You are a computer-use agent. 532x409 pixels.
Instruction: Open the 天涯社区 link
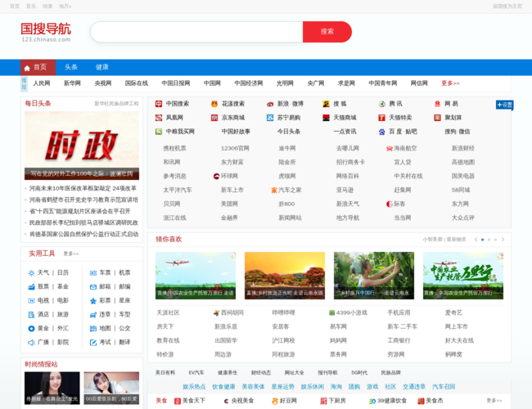click(168, 312)
